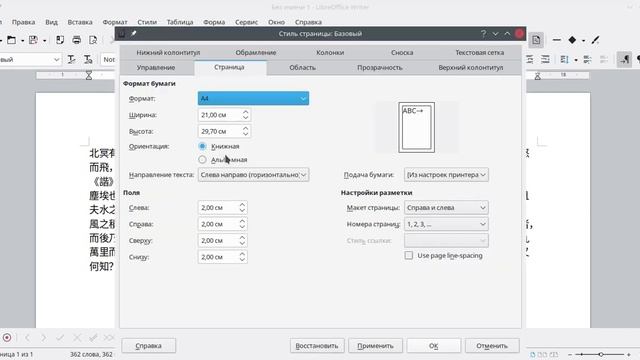Click the Open folder icon in Writer toolbar
Screen dimensions: 640x360
click(11, 40)
